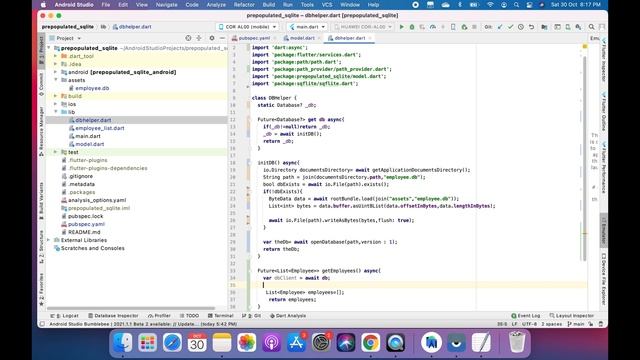This screenshot has width=640, height=360.
Task: Open the Layout Inspector
Action: [571, 316]
